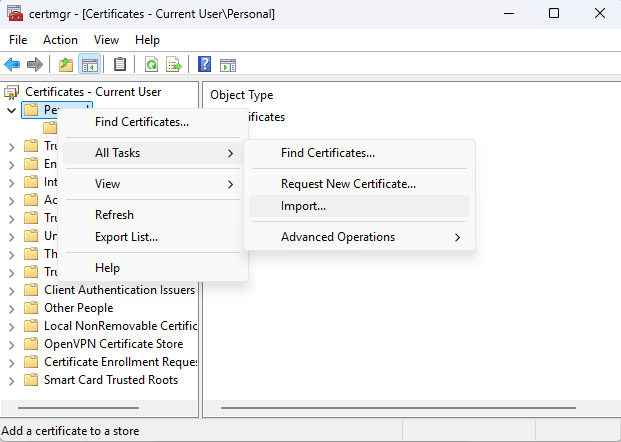Click the Forward arrow toolbar icon

(x=35, y=64)
